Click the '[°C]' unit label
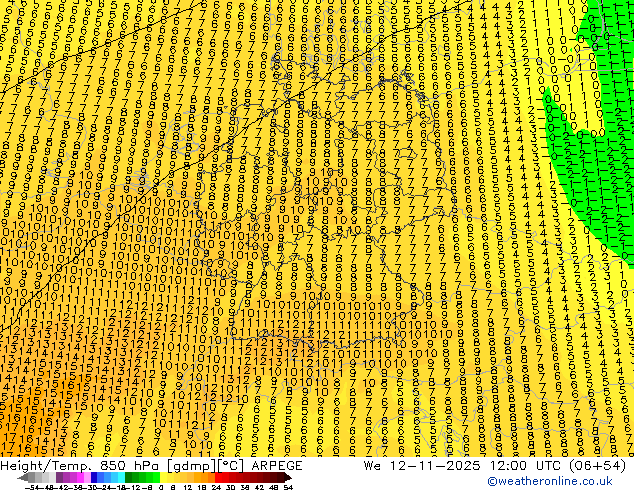This screenshot has width=634, height=490. 230,466
